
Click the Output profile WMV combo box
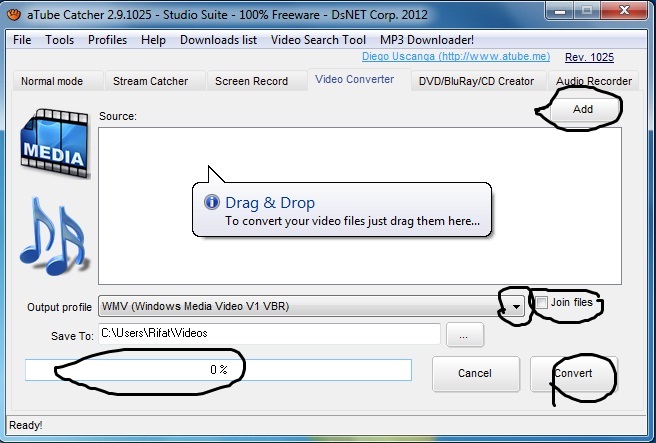coord(311,307)
